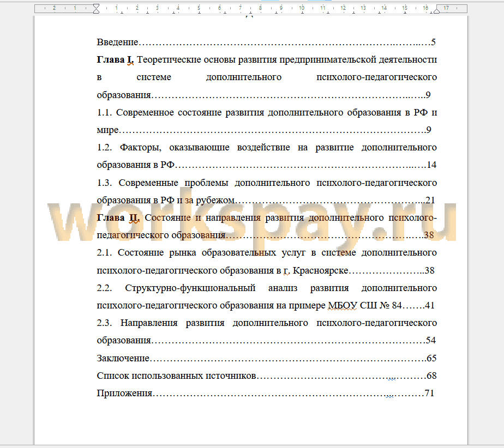Click the section number "1.1."
This screenshot has height=448, width=504.
[104, 112]
